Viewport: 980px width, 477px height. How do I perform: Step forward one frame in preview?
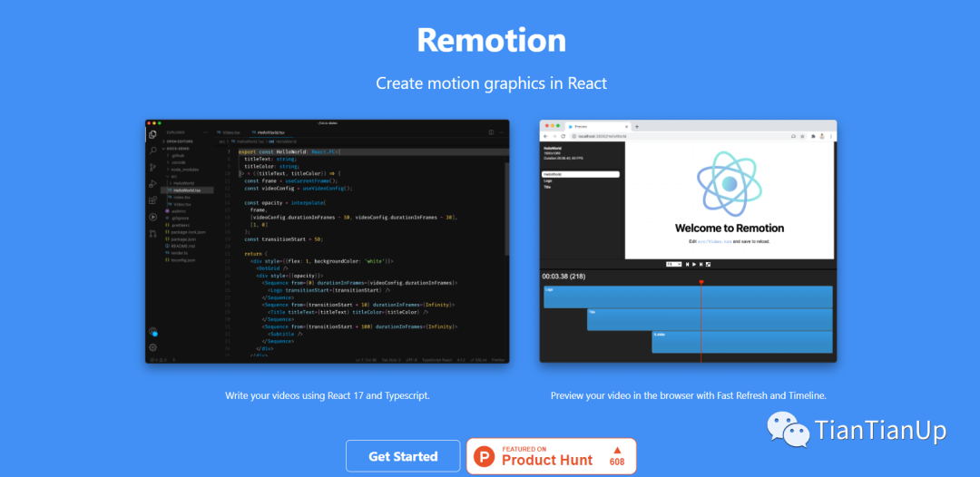tap(701, 264)
